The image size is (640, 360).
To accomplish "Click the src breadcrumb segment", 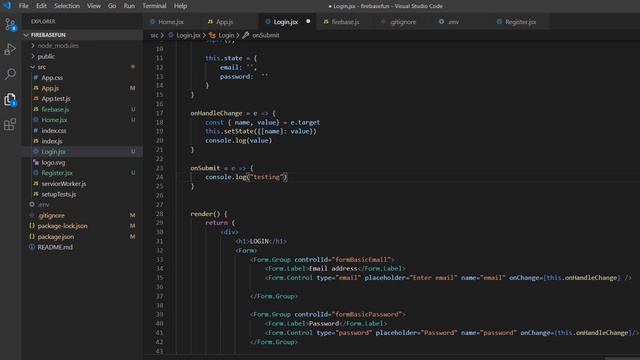I will coord(154,36).
